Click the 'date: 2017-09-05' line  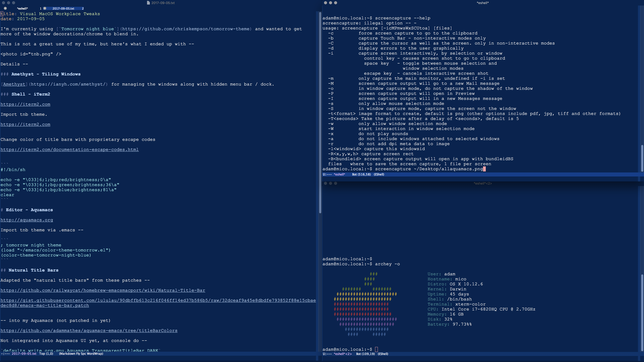23,19
